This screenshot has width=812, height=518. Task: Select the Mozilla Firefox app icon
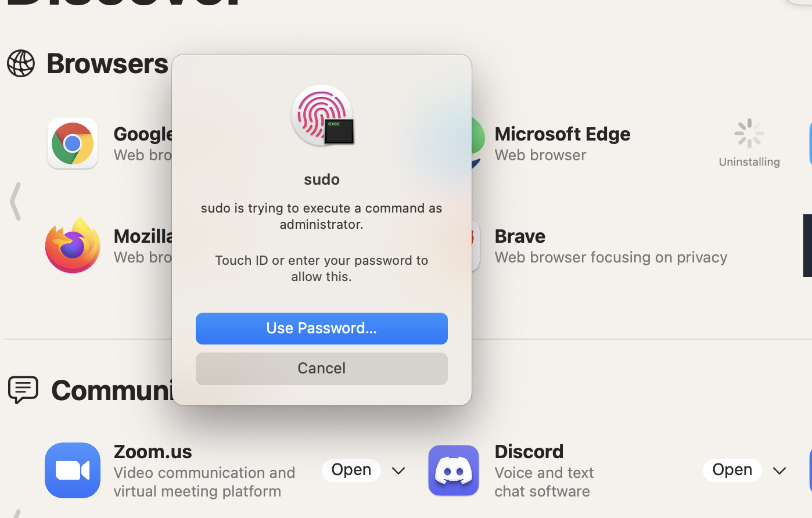pyautogui.click(x=73, y=245)
